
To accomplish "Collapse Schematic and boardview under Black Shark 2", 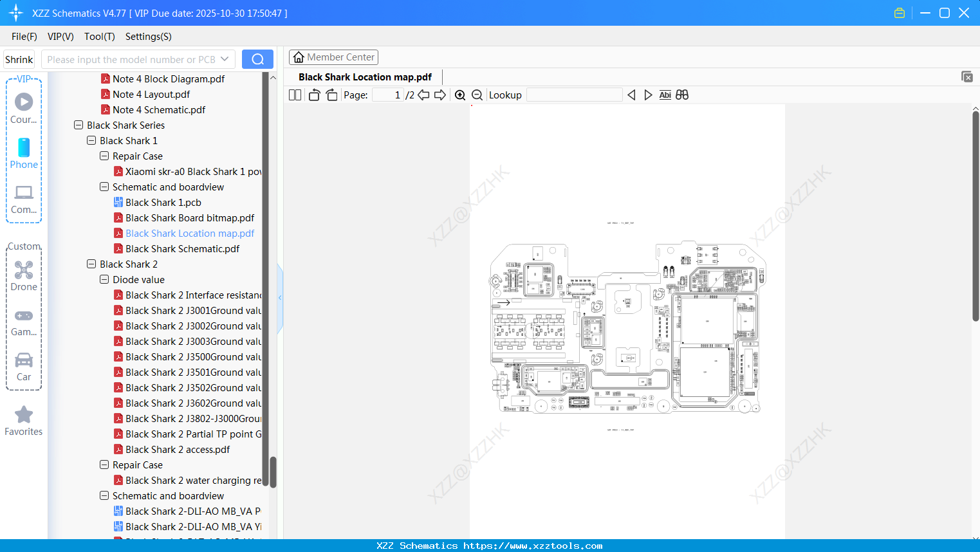I will (x=104, y=496).
